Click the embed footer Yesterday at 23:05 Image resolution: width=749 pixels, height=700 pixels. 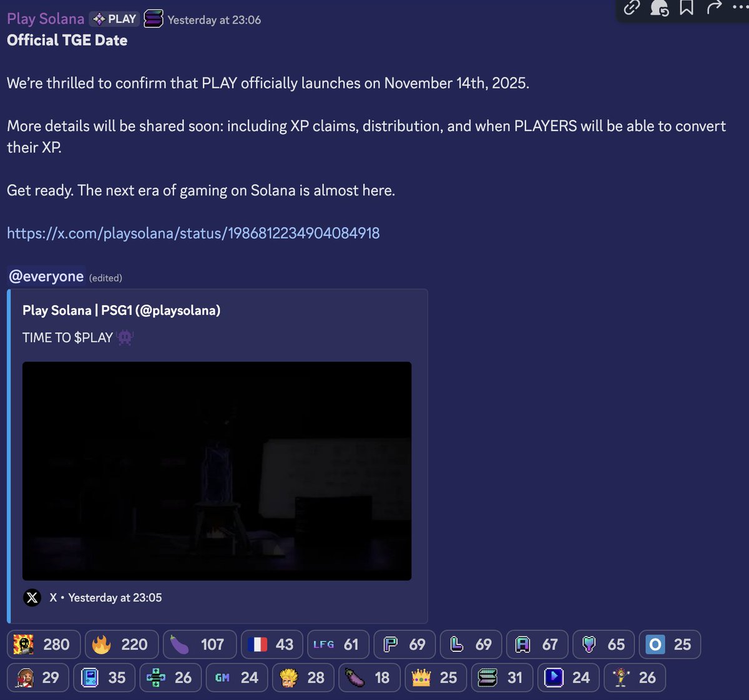click(115, 598)
